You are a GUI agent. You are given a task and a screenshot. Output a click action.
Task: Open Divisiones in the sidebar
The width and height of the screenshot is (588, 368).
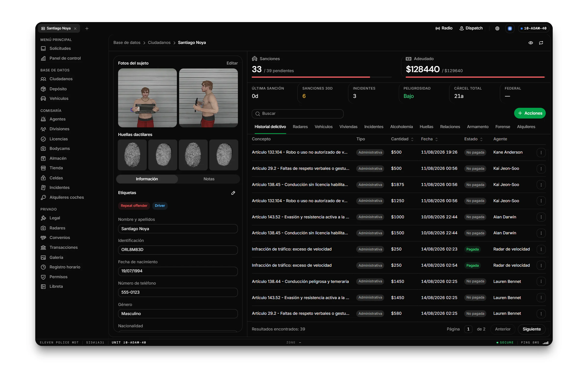pos(59,129)
